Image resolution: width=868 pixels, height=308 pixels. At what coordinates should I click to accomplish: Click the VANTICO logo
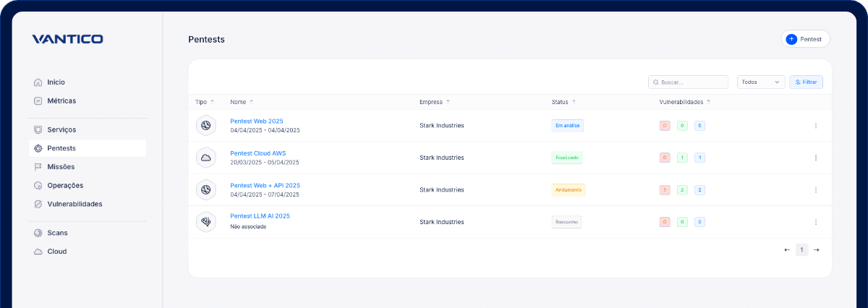67,39
